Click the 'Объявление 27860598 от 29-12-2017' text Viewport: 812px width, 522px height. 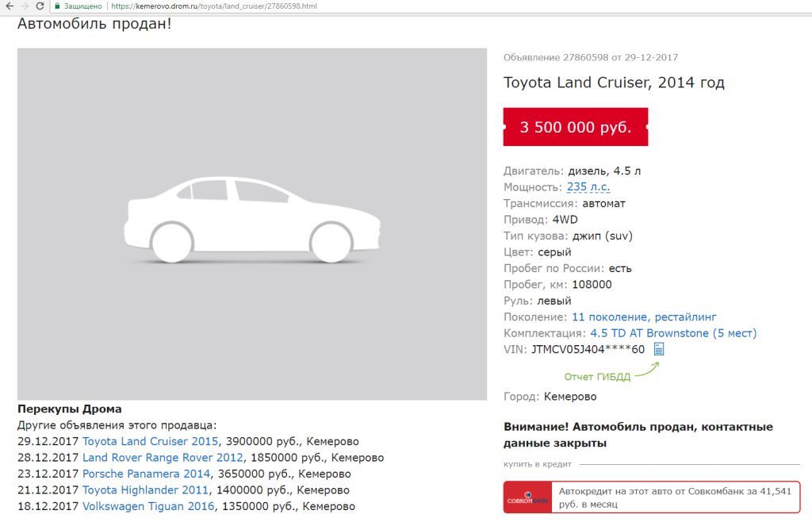click(590, 57)
